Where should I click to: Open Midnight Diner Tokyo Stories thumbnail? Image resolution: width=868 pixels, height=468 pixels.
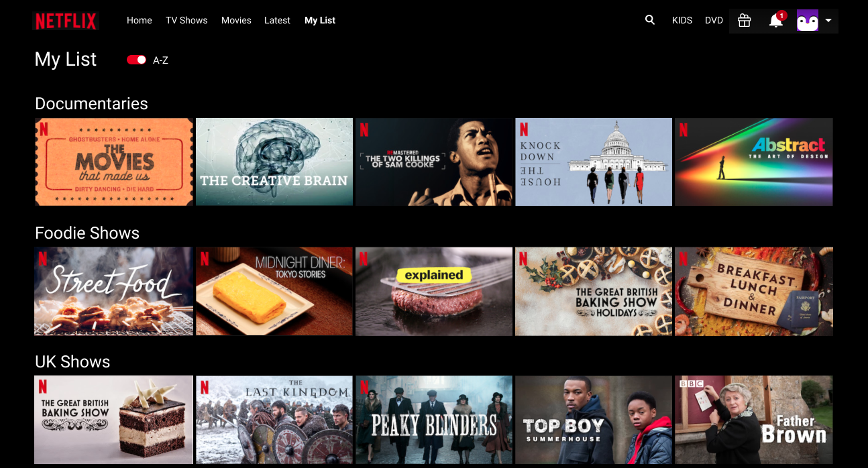tap(274, 291)
